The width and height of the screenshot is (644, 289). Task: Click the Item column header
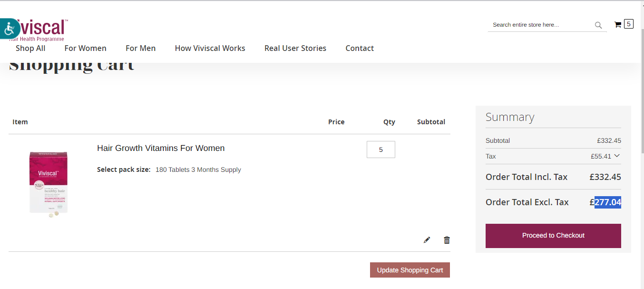(20, 122)
